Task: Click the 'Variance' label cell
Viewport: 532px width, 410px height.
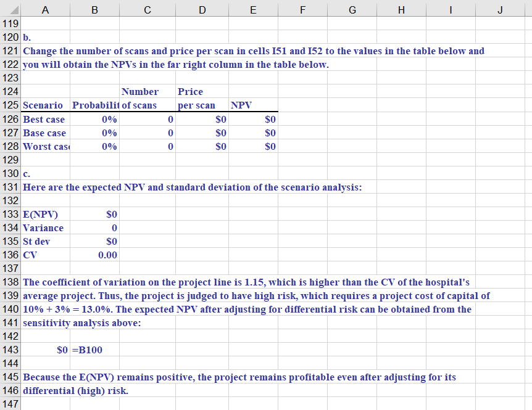Action: tap(46, 228)
